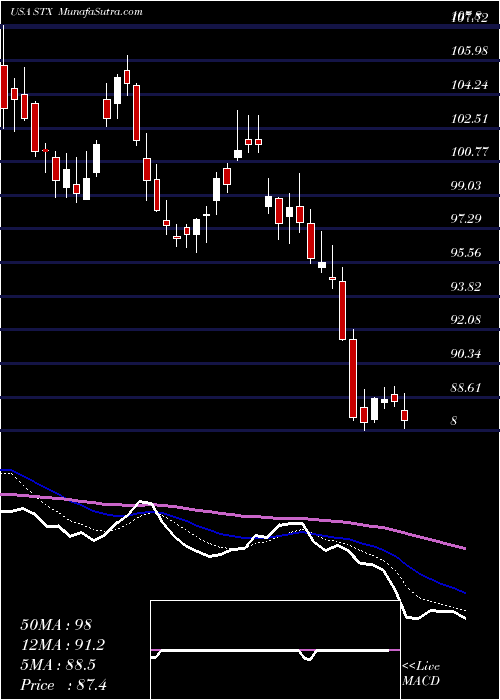Click the 95.56 price axis label

(x=466, y=253)
